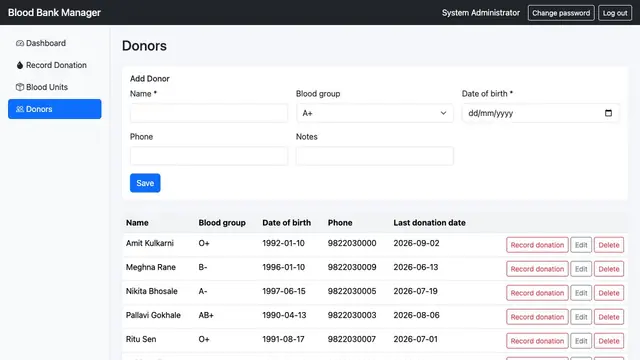
Task: Record donation for Ritu Sen
Action: coord(537,341)
